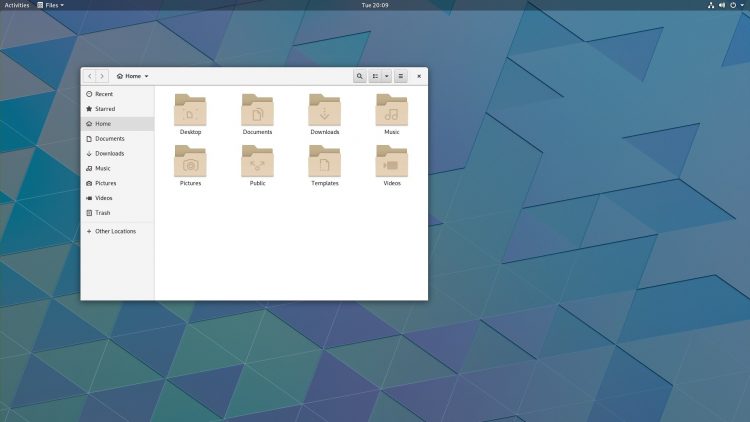Expand the Home path bar dropdown
The image size is (750, 422).
[133, 76]
